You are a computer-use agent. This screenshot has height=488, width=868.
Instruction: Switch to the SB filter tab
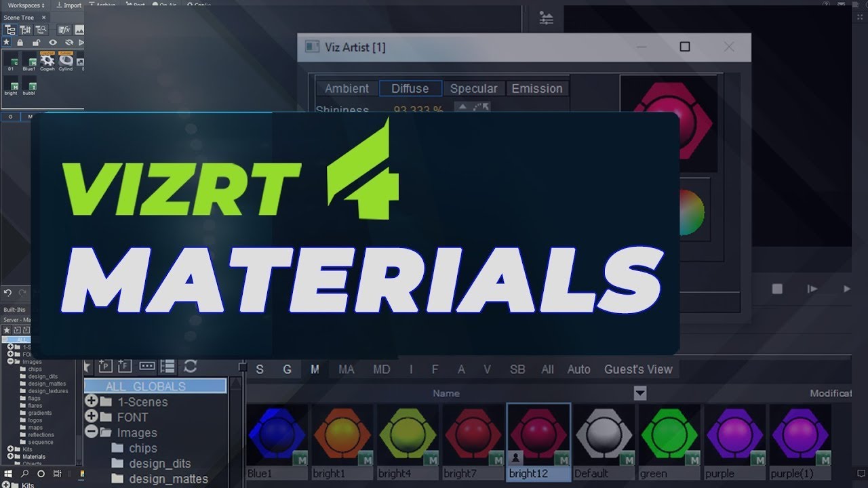tap(517, 369)
